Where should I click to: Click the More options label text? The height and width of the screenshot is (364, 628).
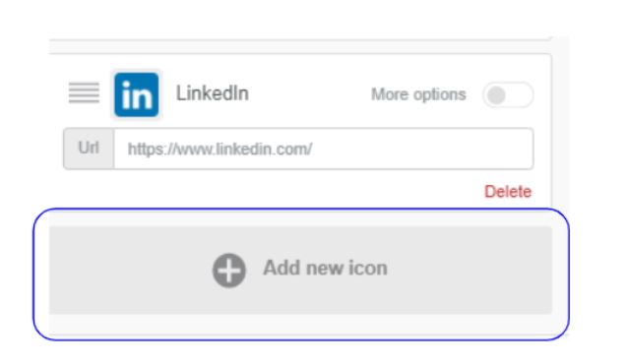(x=418, y=94)
